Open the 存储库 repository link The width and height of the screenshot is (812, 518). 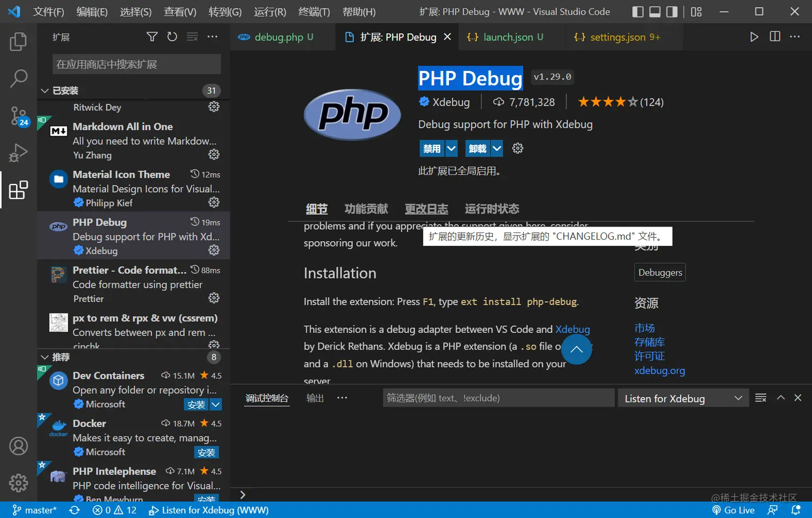tap(649, 342)
